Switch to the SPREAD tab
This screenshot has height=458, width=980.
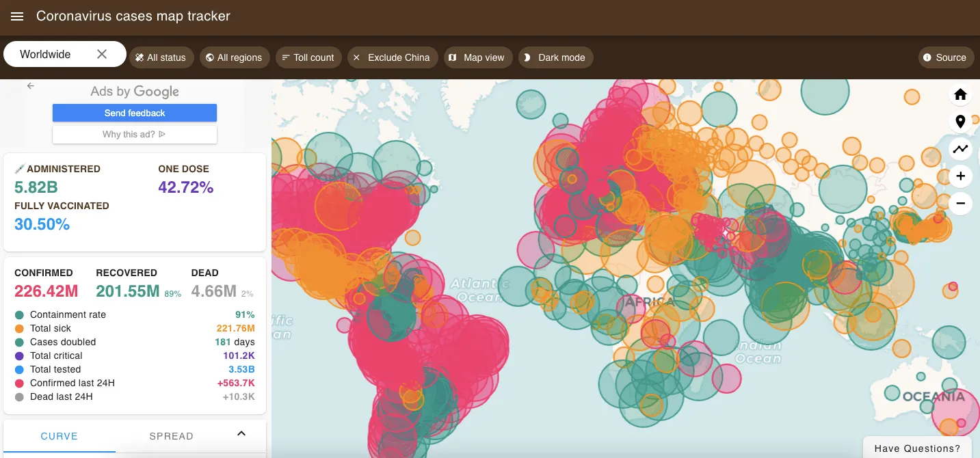[x=171, y=435]
